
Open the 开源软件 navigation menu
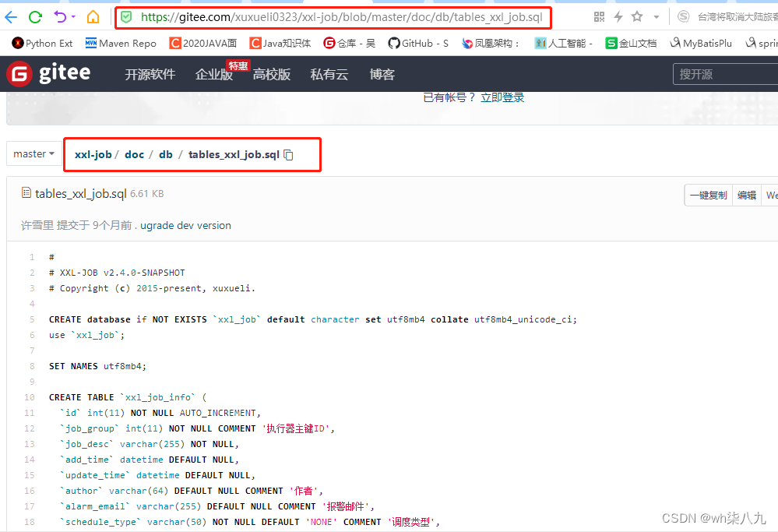pos(150,73)
